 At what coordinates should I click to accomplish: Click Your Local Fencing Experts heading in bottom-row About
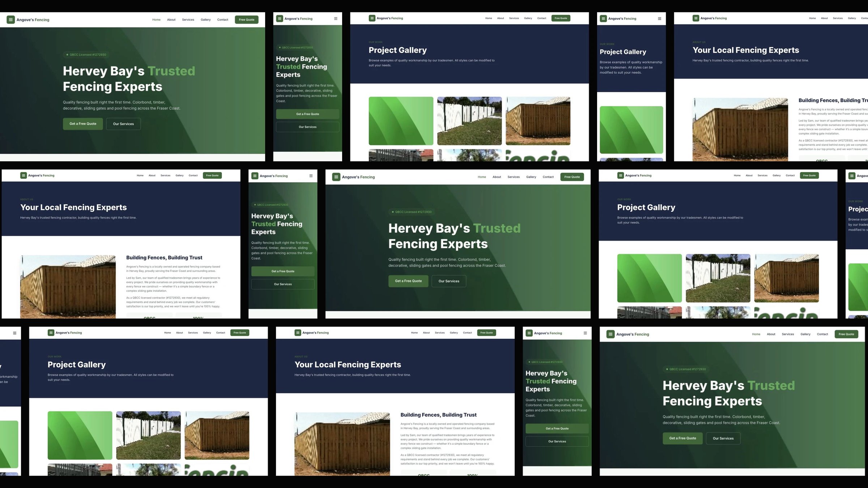click(x=348, y=364)
